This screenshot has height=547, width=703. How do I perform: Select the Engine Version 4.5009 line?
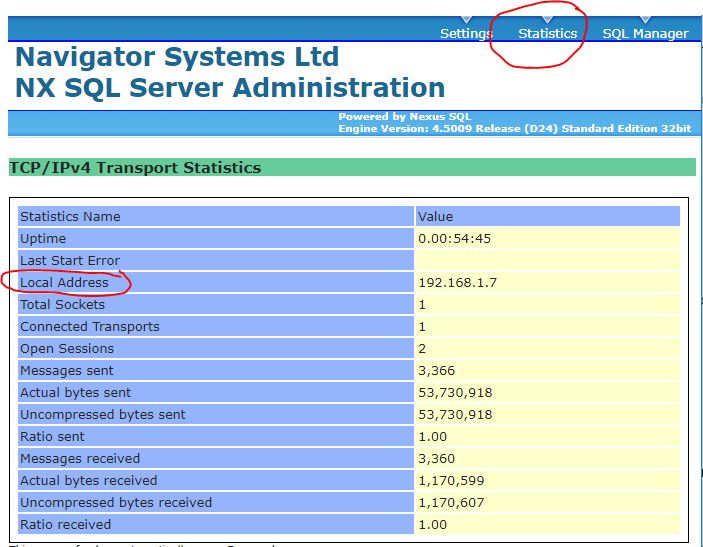(515, 129)
